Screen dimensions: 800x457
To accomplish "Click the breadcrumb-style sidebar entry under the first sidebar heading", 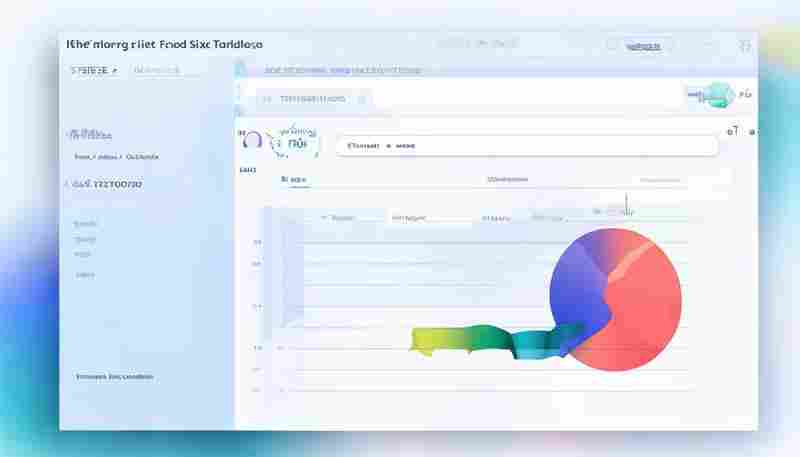I will [116, 157].
